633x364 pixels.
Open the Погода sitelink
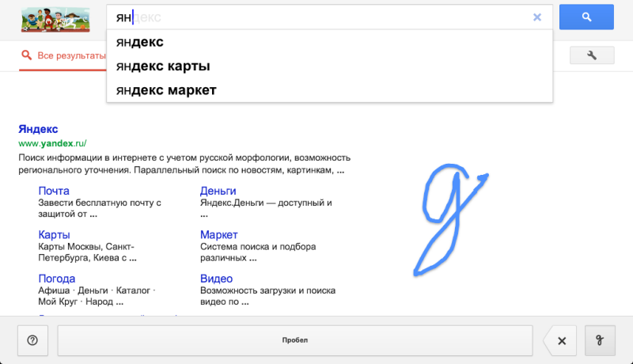57,279
